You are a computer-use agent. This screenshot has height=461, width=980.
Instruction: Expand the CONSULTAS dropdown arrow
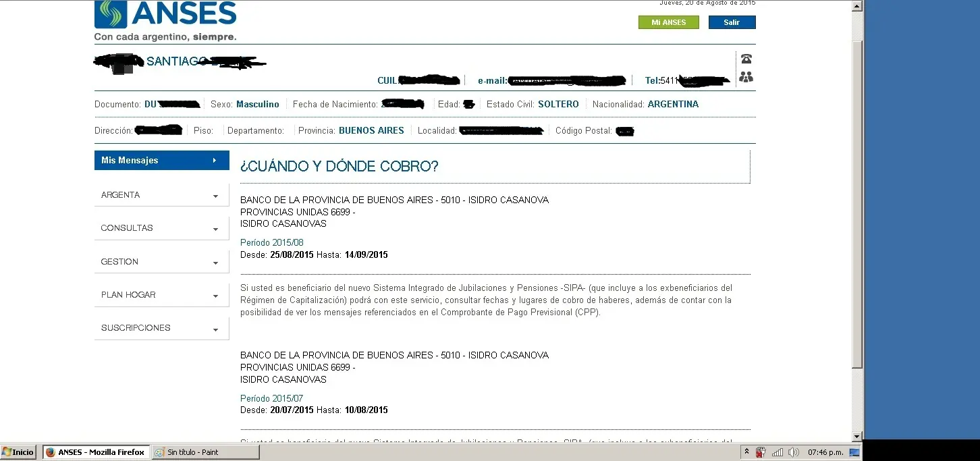click(x=215, y=229)
